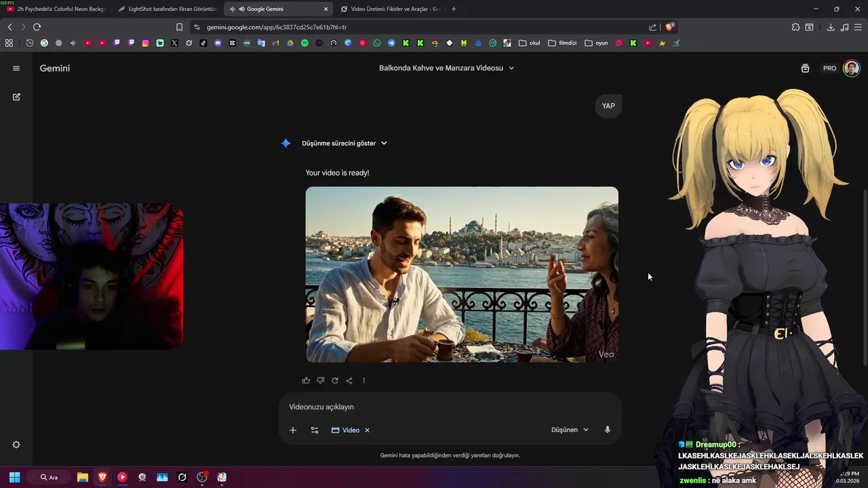
Task: Switch to the '2h Psychedelic Colorful Neon' tab
Action: (x=56, y=9)
